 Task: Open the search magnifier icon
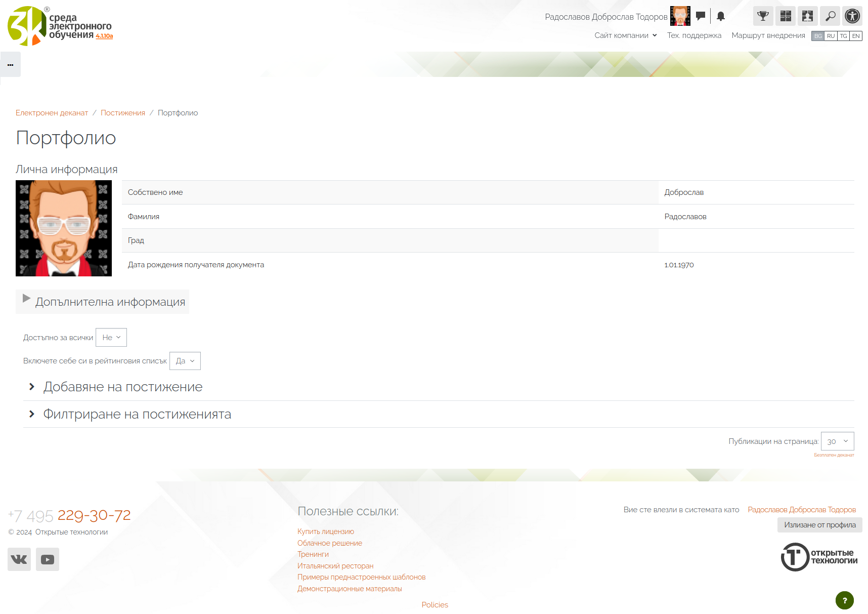[830, 16]
